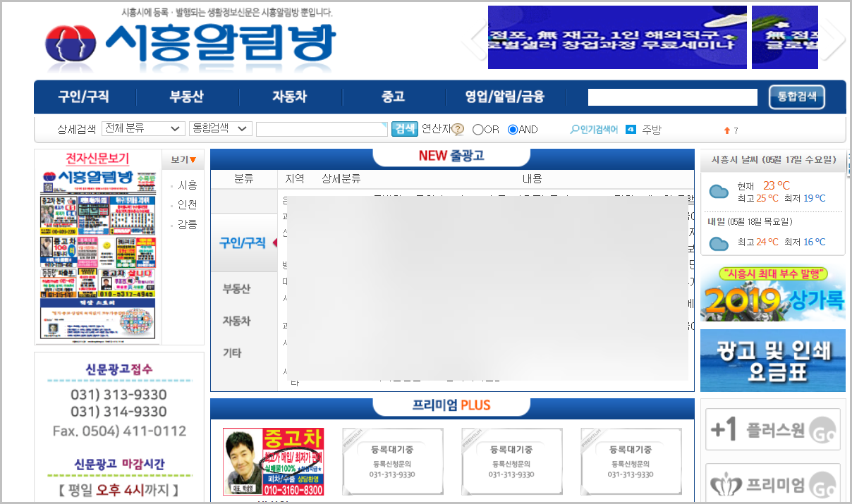Click the 시흥알림방 site logo

[190, 44]
